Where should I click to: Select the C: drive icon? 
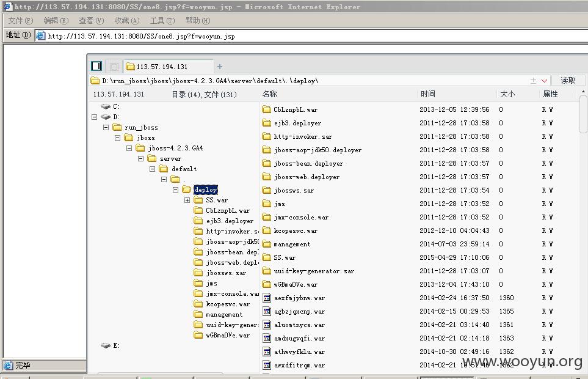pyautogui.click(x=106, y=106)
